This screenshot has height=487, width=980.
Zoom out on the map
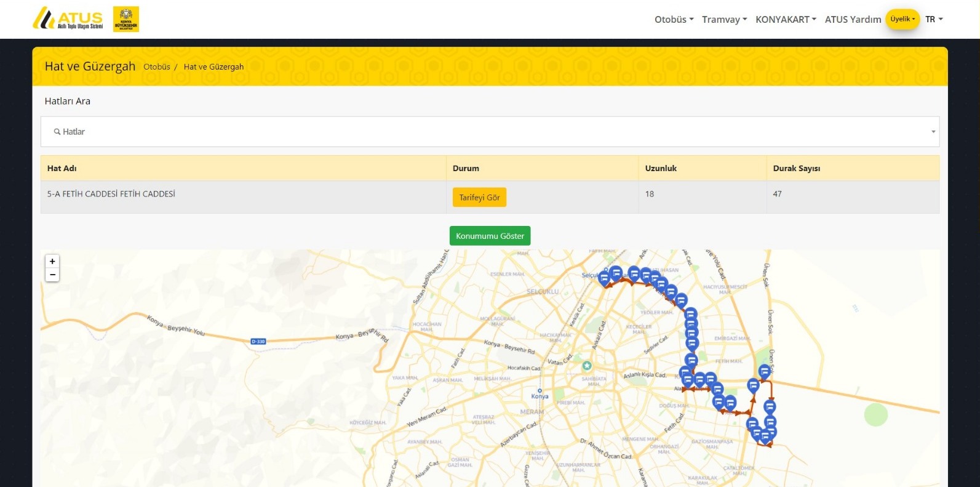52,275
